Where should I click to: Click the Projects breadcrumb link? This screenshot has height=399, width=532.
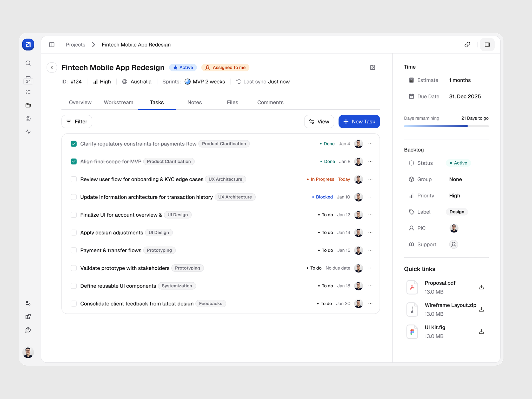click(76, 45)
